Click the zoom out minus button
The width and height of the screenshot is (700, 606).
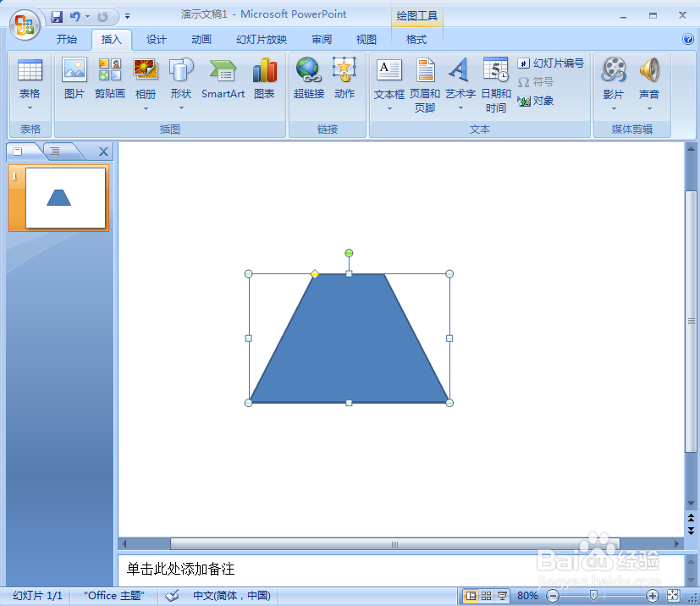click(x=553, y=595)
